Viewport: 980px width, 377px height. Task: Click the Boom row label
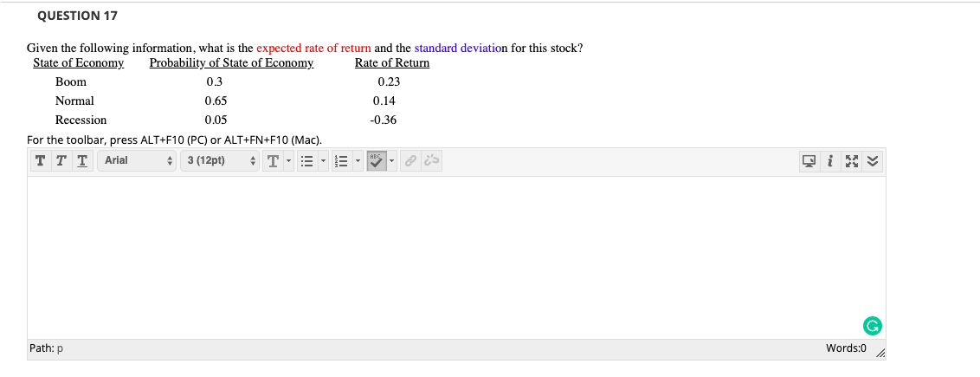(x=71, y=82)
